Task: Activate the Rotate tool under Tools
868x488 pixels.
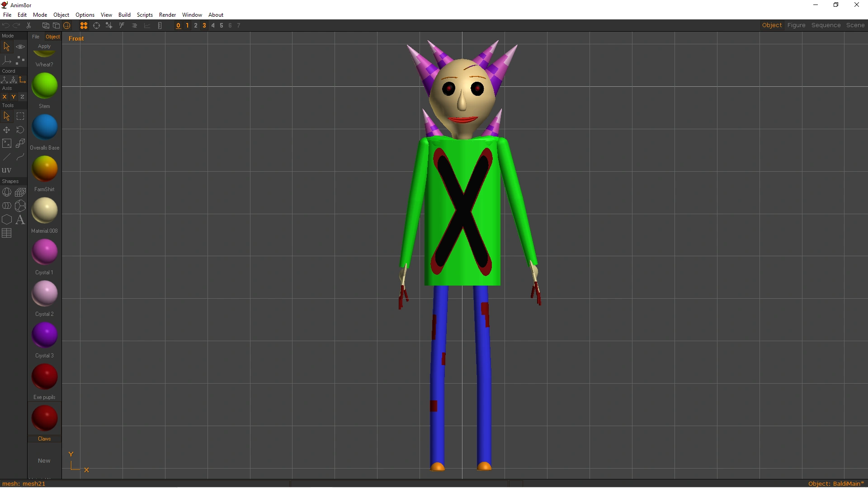Action: pyautogui.click(x=20, y=130)
